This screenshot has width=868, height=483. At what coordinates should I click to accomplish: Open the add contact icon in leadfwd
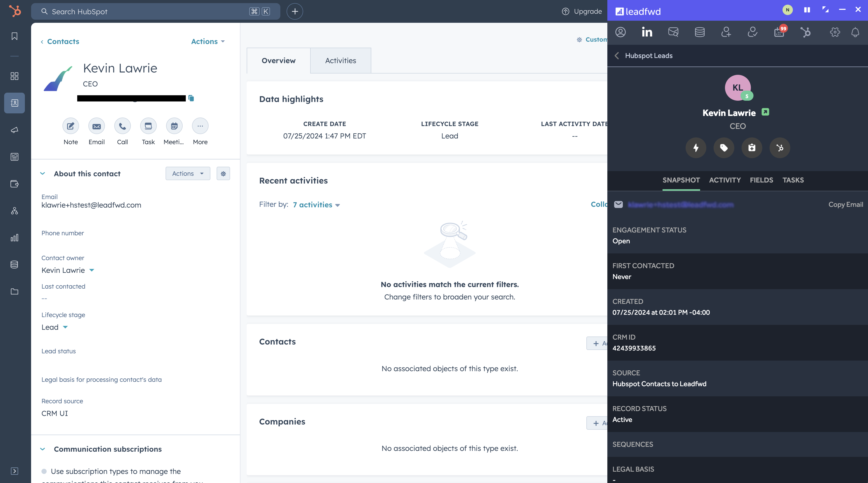pyautogui.click(x=726, y=32)
